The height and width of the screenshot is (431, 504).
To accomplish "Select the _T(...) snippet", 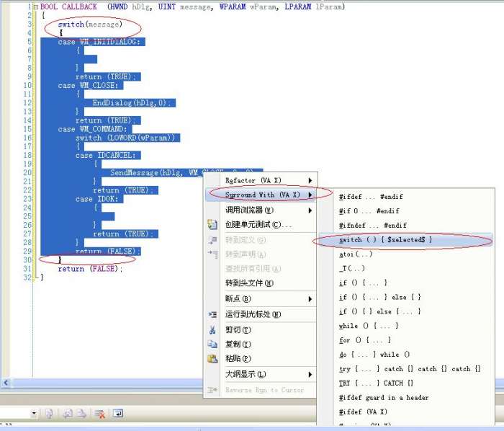I will 405,268.
